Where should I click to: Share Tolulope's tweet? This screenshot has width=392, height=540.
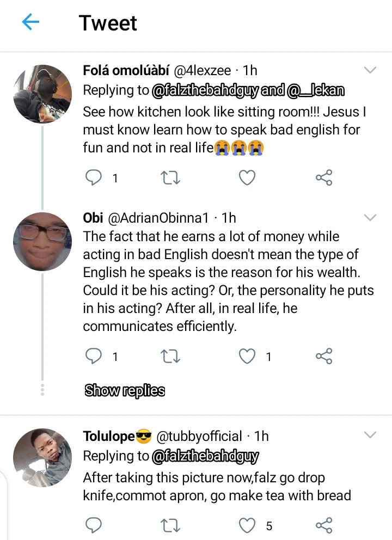(324, 525)
